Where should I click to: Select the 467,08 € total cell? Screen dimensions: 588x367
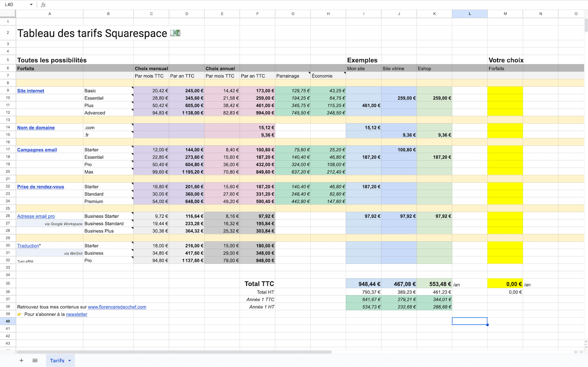[399, 284]
